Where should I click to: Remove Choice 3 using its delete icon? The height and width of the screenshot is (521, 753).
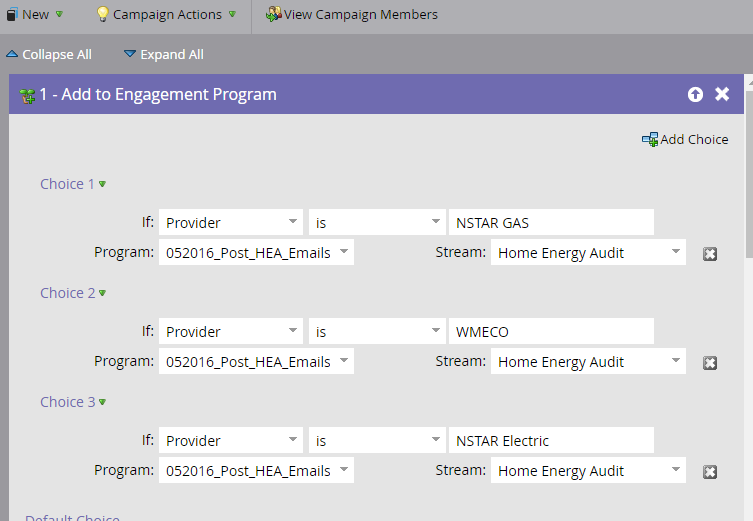710,472
